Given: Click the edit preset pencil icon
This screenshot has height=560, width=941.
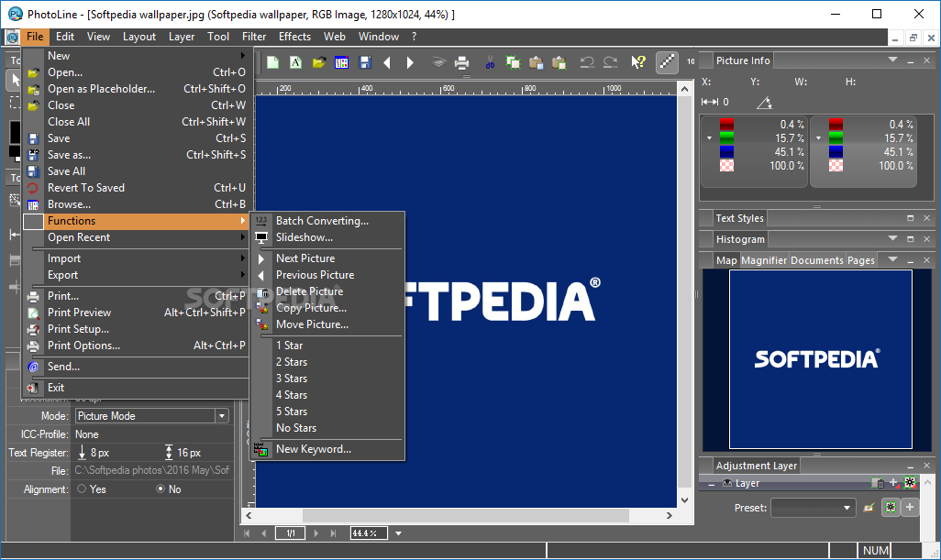Looking at the screenshot, I should tap(869, 508).
